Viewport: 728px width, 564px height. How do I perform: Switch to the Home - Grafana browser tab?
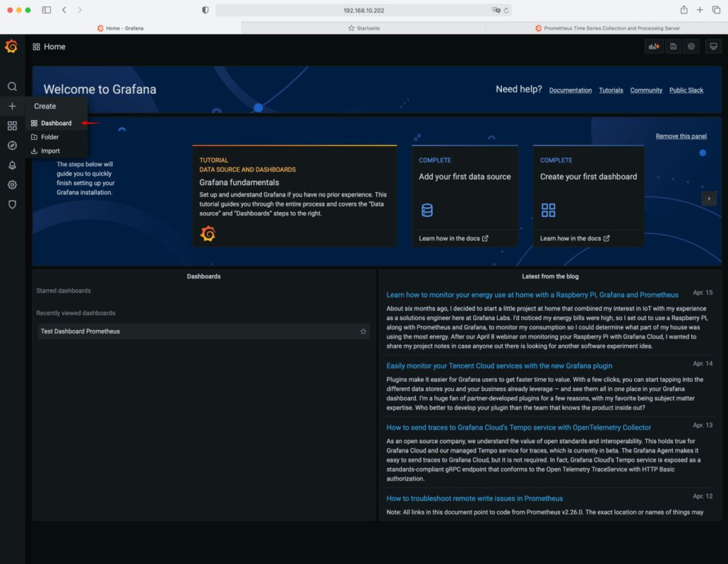point(120,28)
